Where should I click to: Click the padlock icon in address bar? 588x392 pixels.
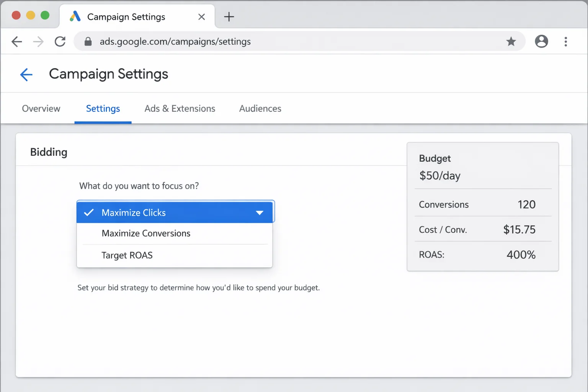point(88,41)
